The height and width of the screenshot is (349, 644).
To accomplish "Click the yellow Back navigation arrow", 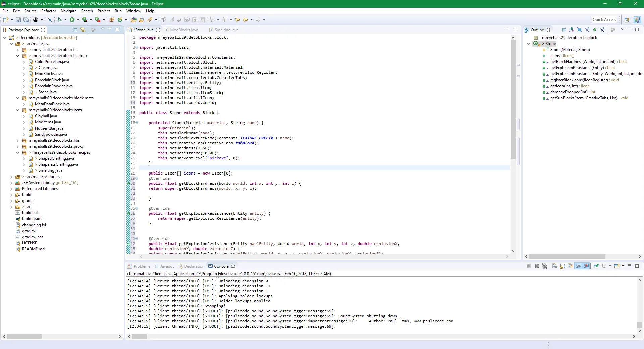I will pyautogui.click(x=245, y=20).
